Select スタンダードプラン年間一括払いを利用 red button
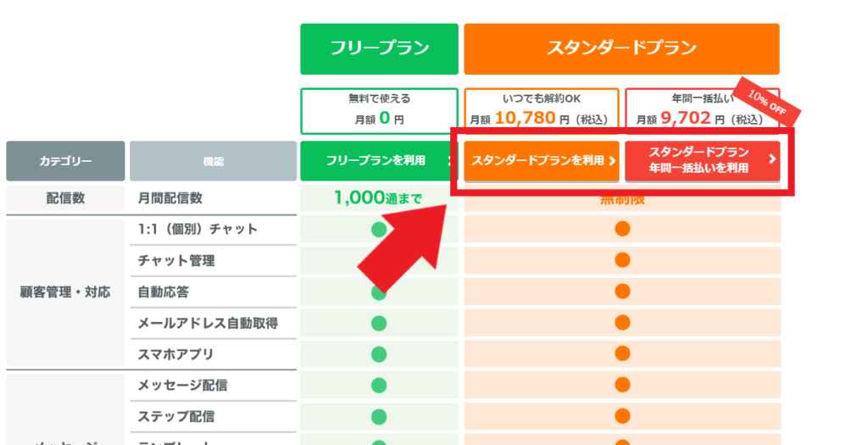The image size is (868, 445). click(703, 160)
